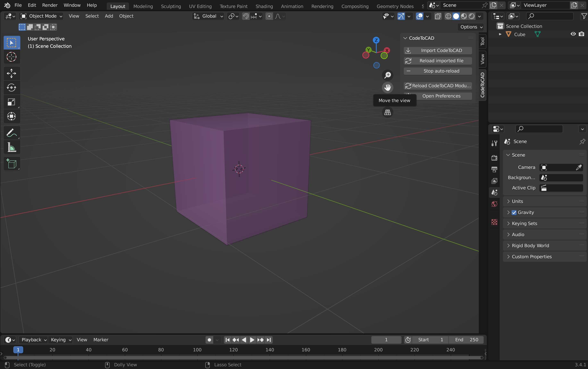The height and width of the screenshot is (369, 588).
Task: Toggle show overlays button
Action: (419, 16)
